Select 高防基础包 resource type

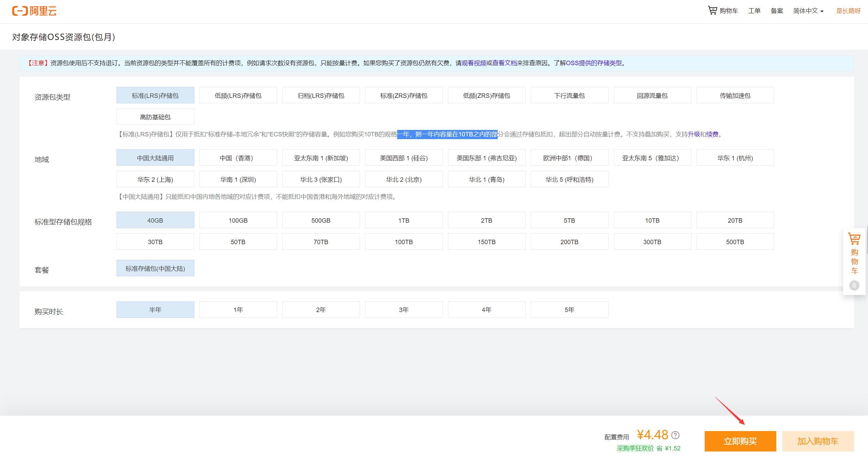click(155, 117)
